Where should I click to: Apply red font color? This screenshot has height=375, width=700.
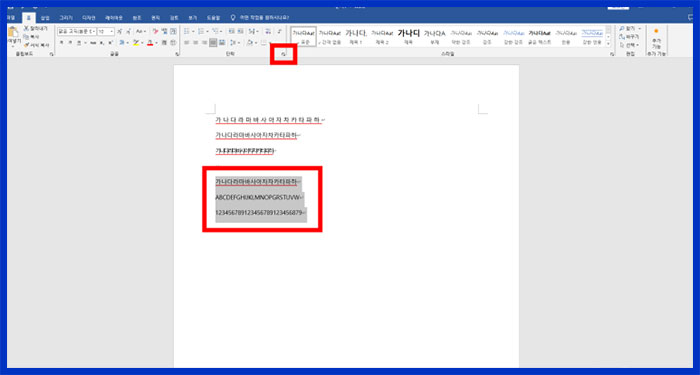[150, 42]
